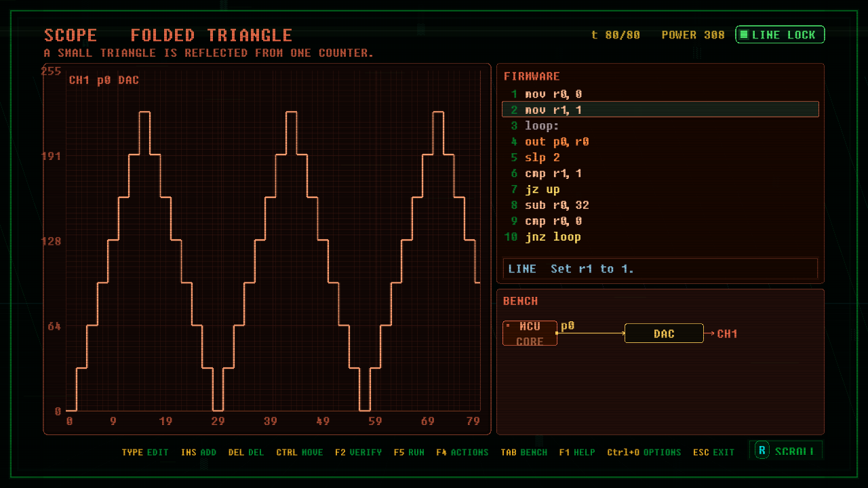Click the SCOPE title text
The width and height of the screenshot is (868, 488).
click(71, 35)
